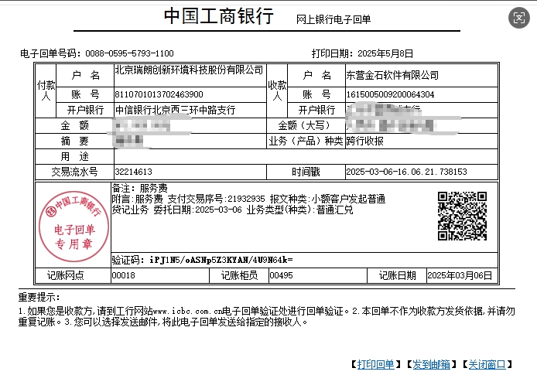Viewport: 537px width, 392px height.
Task: Select payer name 北京瑞朗创新环境科技股份有限公司
Action: coord(189,70)
